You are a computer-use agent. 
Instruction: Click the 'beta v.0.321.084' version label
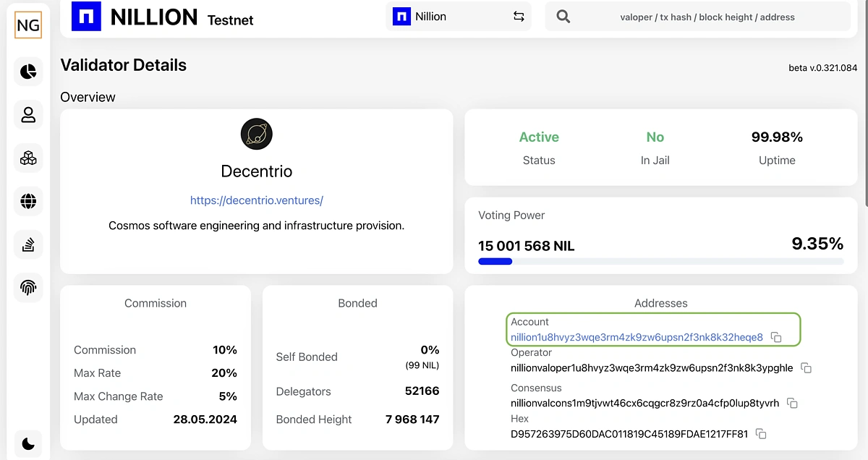[x=822, y=68]
